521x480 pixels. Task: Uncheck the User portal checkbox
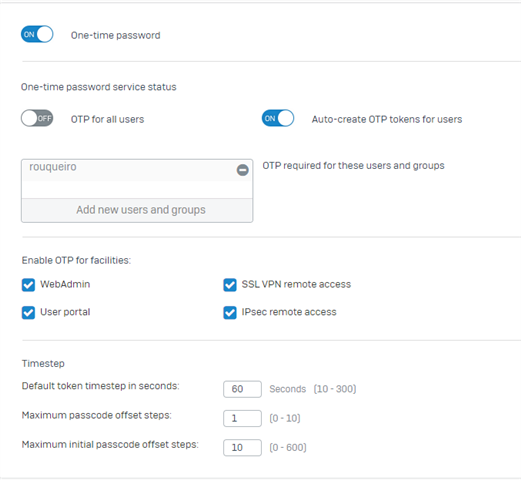coord(28,313)
